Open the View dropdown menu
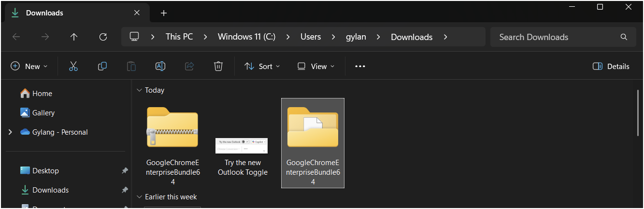 [316, 66]
